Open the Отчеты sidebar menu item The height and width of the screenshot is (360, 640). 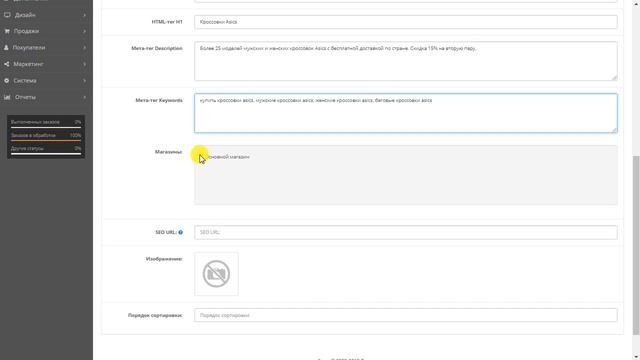pos(46,97)
